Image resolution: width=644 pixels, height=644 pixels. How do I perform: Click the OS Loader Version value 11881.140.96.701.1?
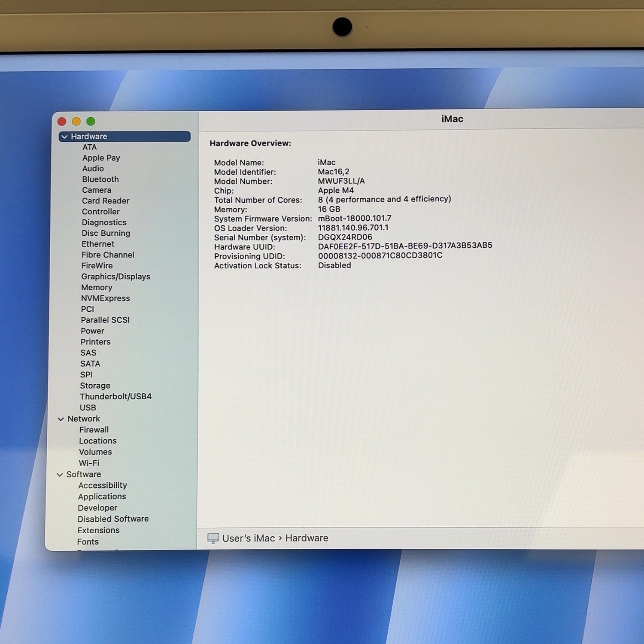[353, 228]
